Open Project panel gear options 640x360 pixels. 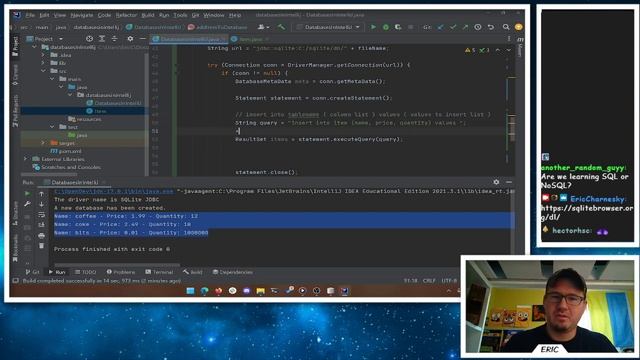(x=130, y=39)
